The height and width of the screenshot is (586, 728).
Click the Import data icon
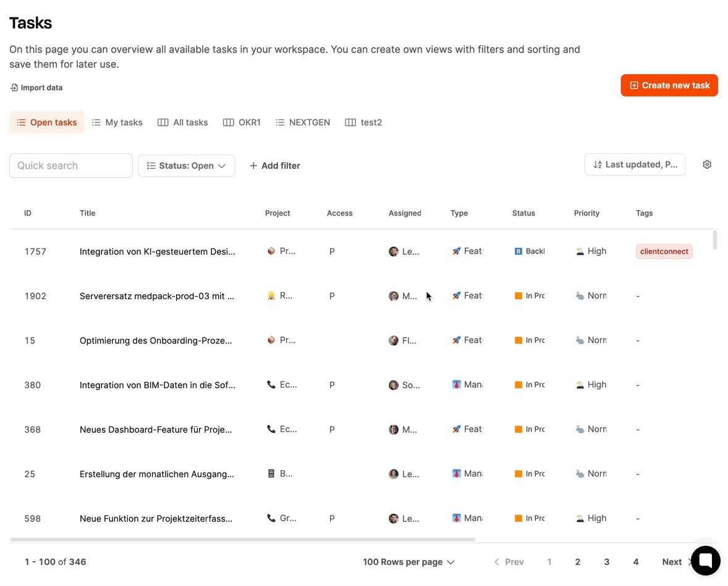pyautogui.click(x=14, y=88)
